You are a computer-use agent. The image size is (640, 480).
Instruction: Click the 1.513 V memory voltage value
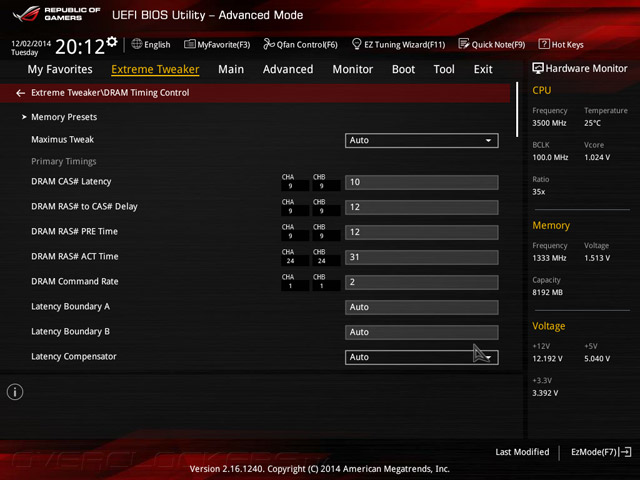pos(597,258)
